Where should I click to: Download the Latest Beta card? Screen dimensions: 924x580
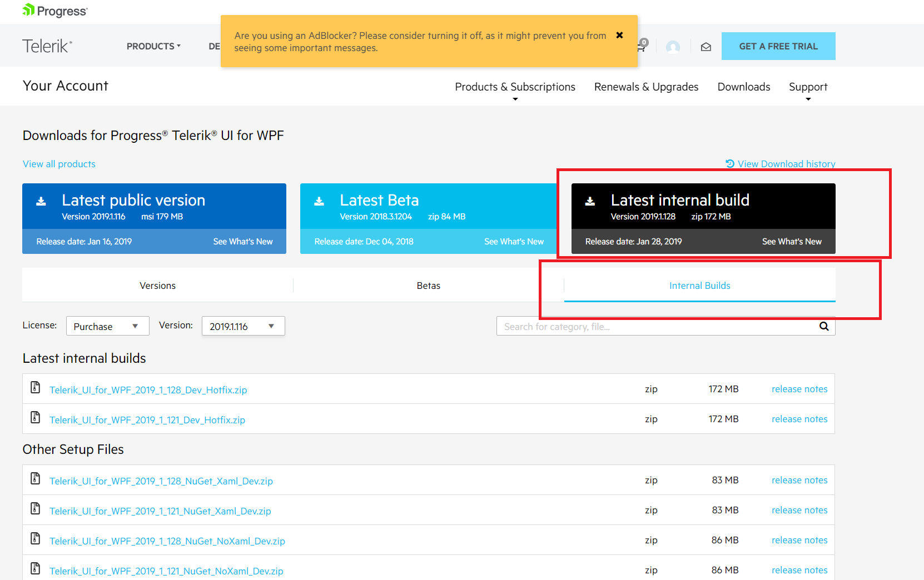(x=429, y=206)
